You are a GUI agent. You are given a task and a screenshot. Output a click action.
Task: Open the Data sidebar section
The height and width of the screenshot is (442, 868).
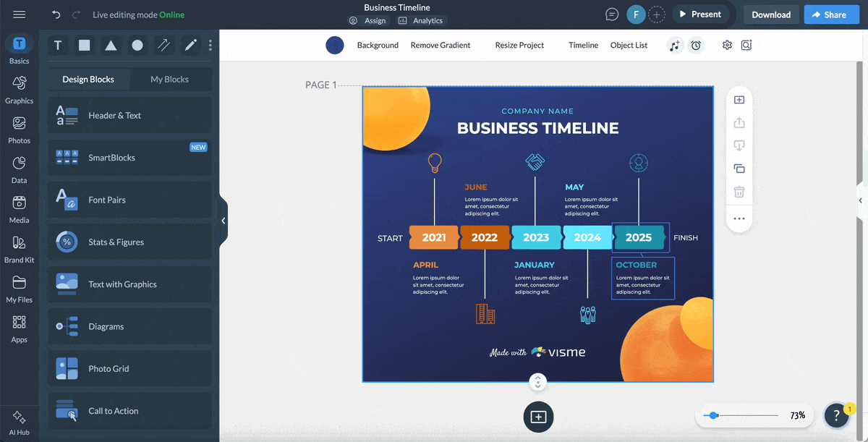[20, 170]
